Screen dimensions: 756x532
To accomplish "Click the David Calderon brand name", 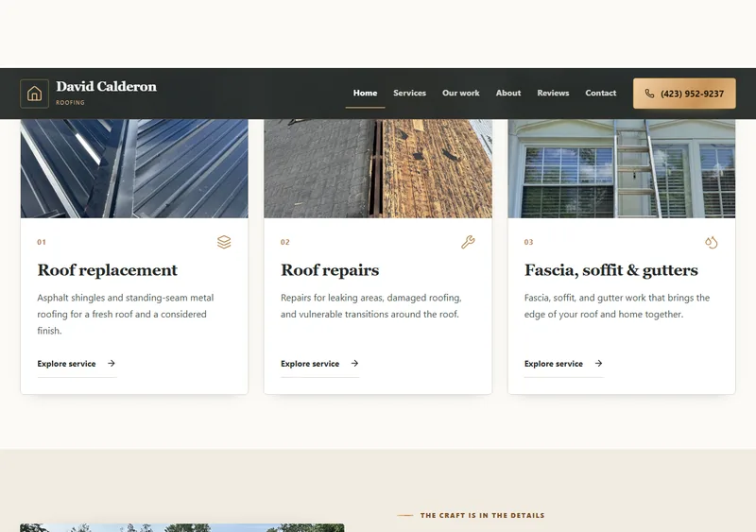I will click(x=106, y=87).
